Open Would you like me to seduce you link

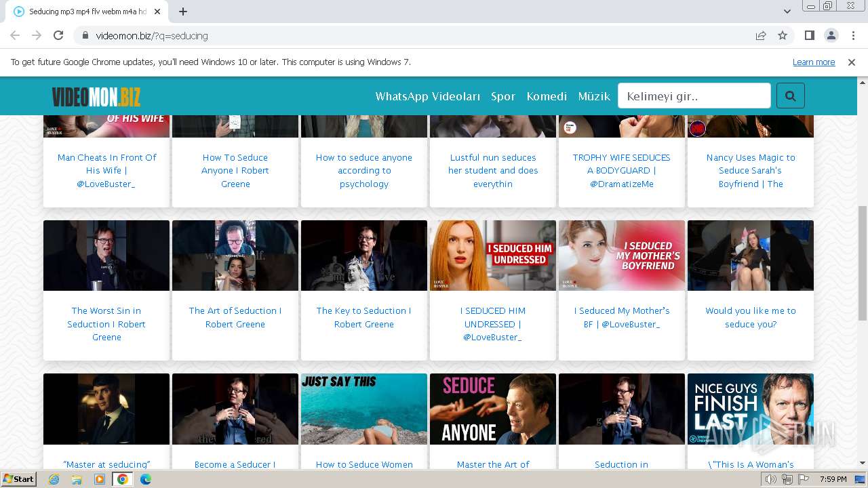751,317
